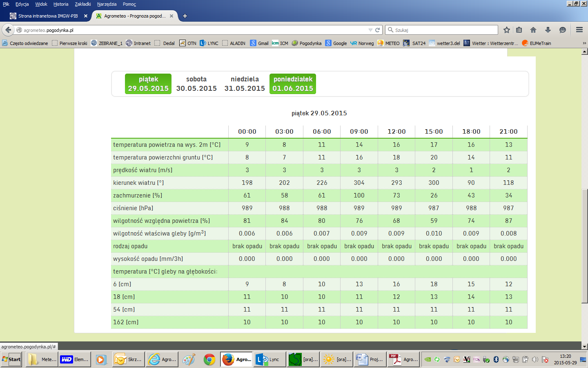Click the Windows Start button

click(11, 359)
